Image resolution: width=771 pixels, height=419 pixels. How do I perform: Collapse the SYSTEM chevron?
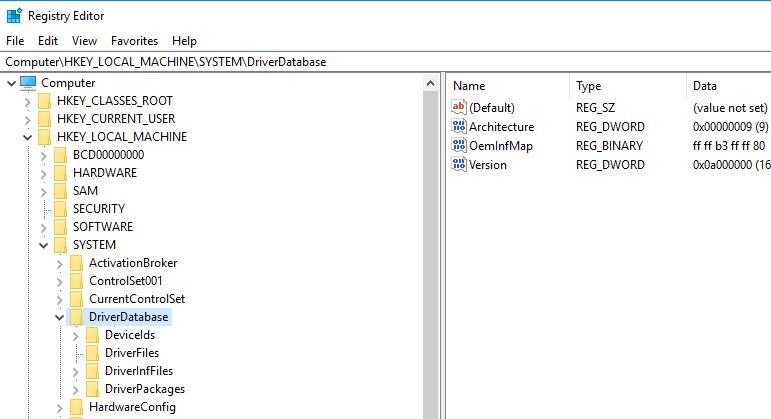[44, 245]
